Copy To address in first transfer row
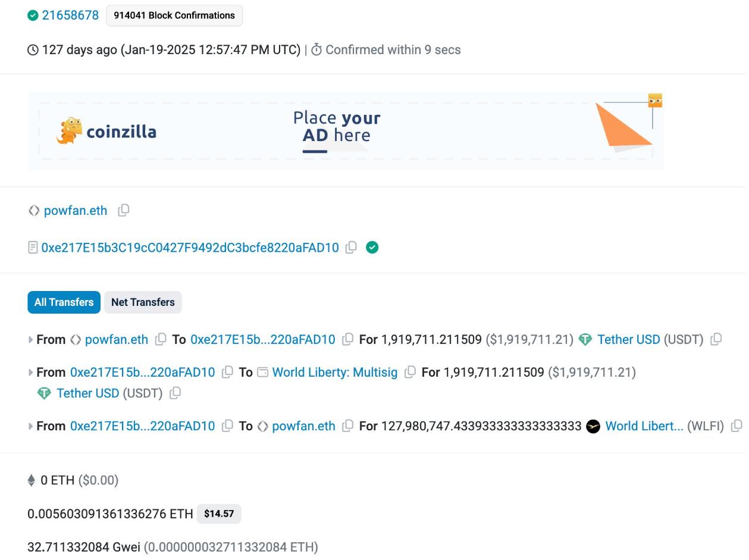 click(x=348, y=339)
